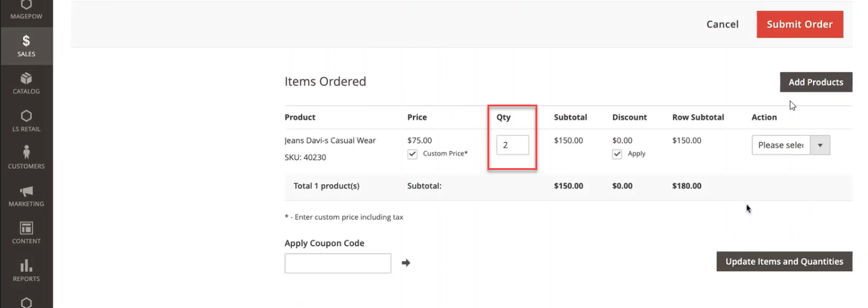Open the Marketing megaphone icon
868x308 pixels.
click(x=26, y=191)
